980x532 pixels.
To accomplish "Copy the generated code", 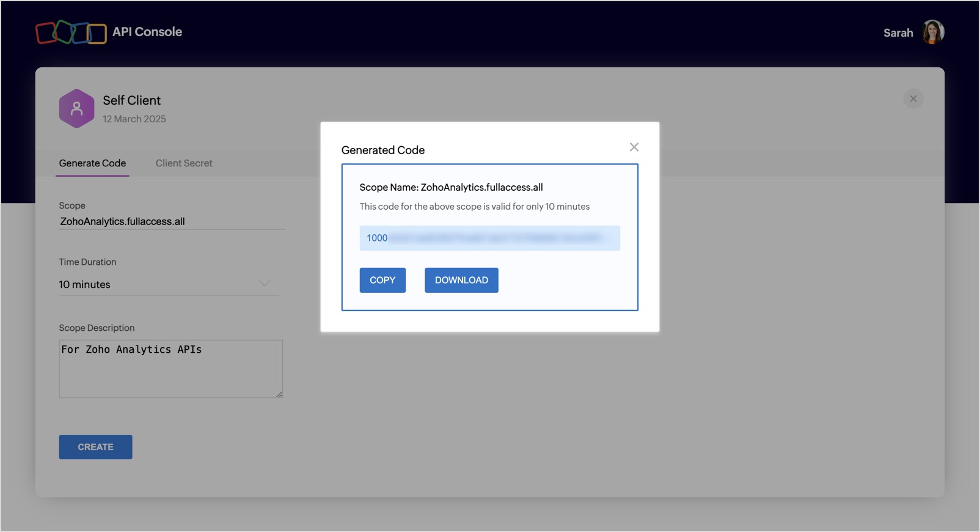I will click(382, 280).
